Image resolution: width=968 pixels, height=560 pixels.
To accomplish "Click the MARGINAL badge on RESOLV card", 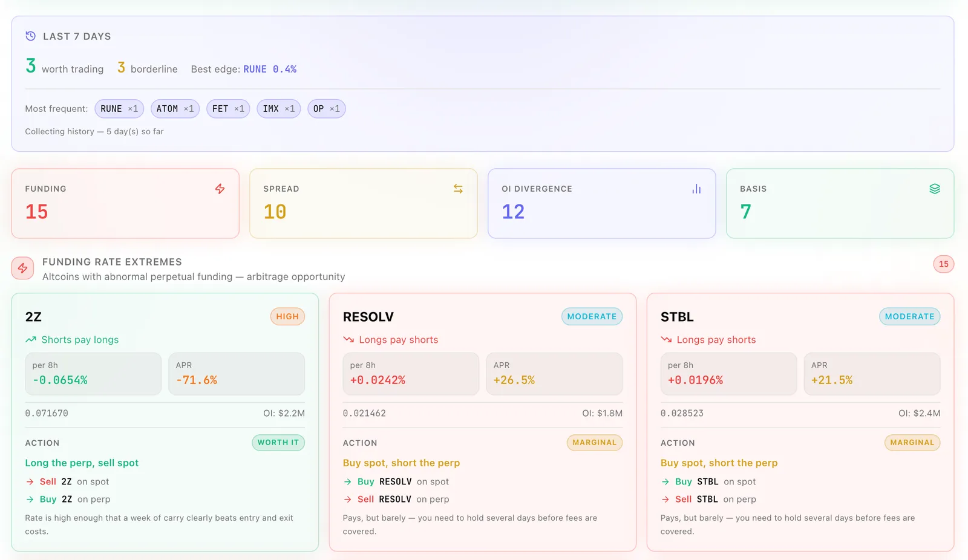I will 594,443.
